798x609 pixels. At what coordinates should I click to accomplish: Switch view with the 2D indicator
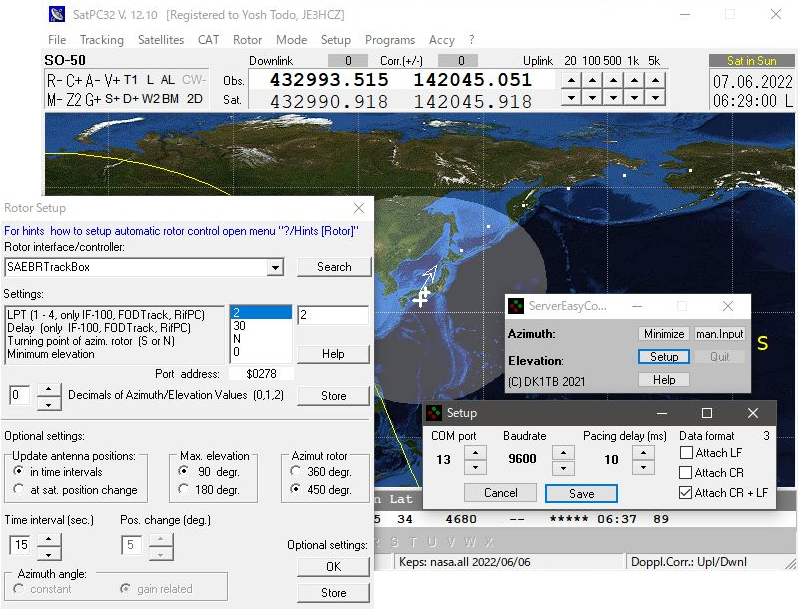[x=194, y=99]
